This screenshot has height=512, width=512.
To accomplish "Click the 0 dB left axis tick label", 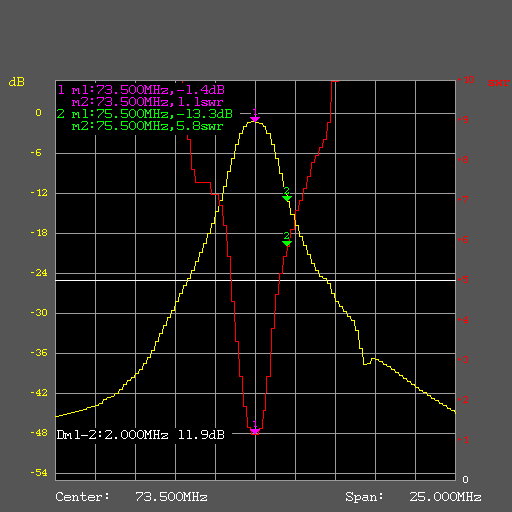I will tap(39, 113).
